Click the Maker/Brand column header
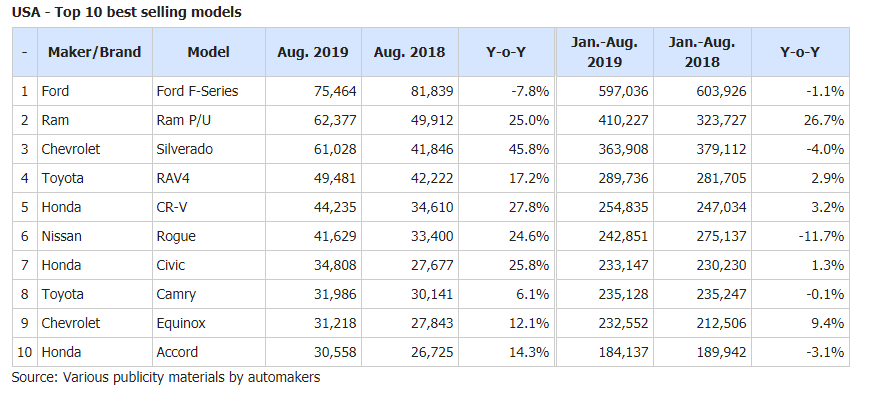Image resolution: width=872 pixels, height=397 pixels. (95, 52)
